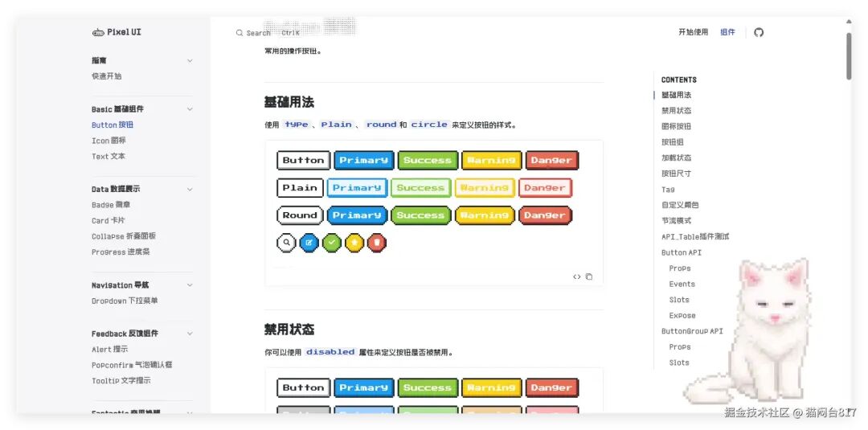
Task: Click the Plain default button
Action: click(300, 187)
